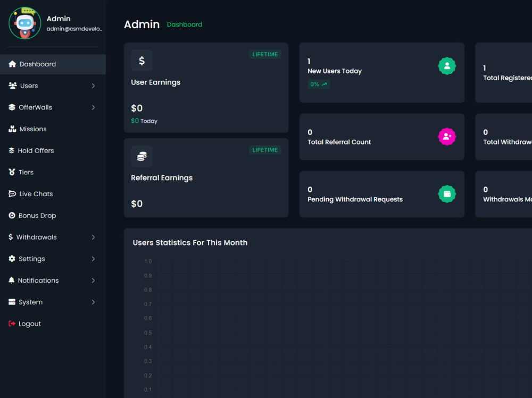Click the Pending Withdrawal Requests label
The width and height of the screenshot is (532, 398).
(355, 199)
